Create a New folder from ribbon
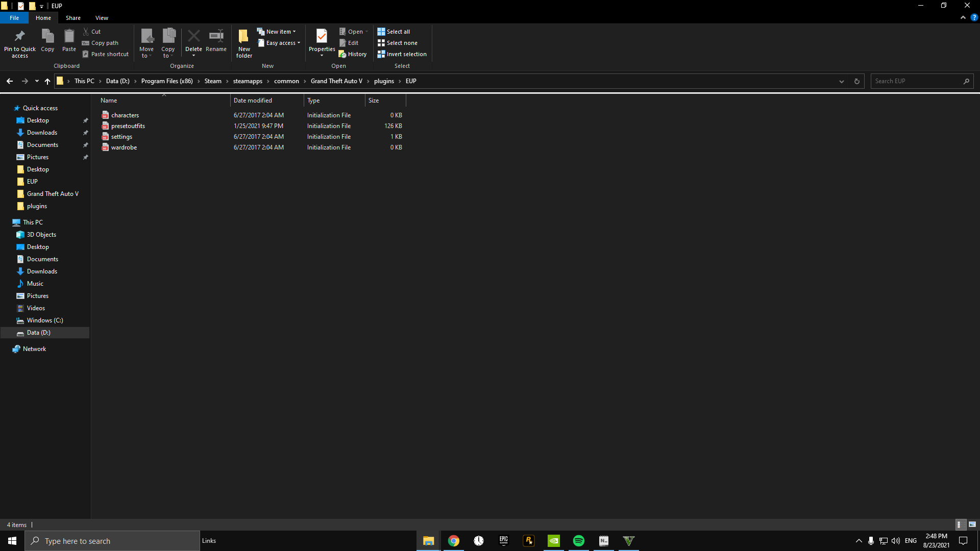Image resolution: width=980 pixels, height=551 pixels. [244, 37]
